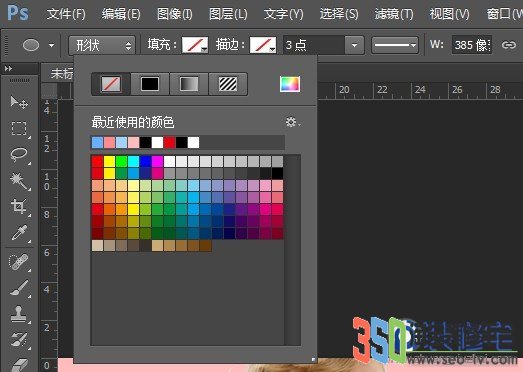
Task: Open the color picker rainbow icon
Action: (x=290, y=84)
